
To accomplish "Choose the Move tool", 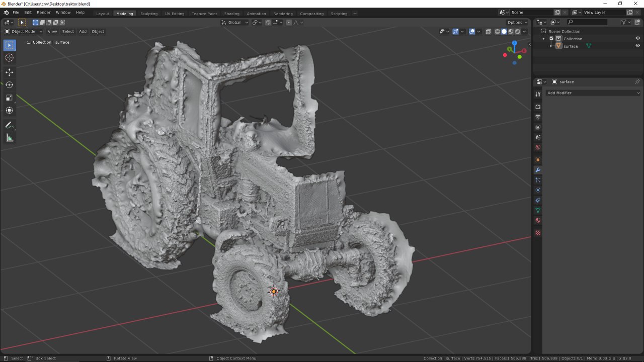I will (x=10, y=72).
